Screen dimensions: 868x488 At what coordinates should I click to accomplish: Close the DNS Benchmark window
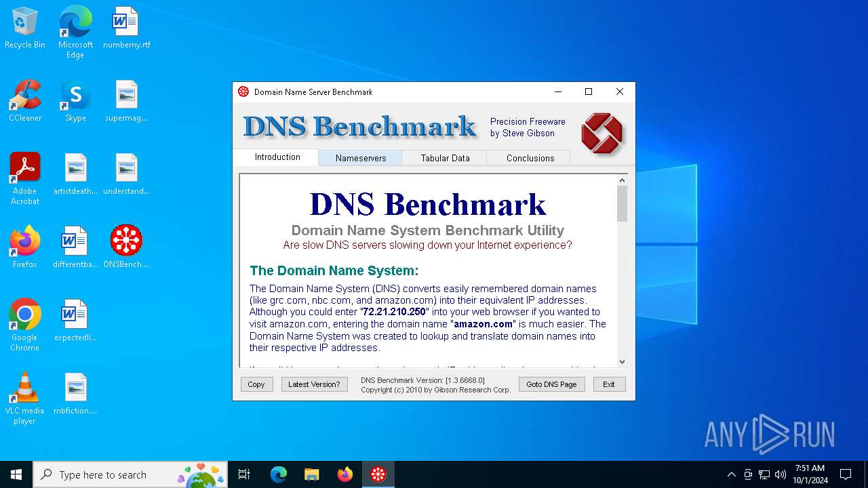click(620, 91)
